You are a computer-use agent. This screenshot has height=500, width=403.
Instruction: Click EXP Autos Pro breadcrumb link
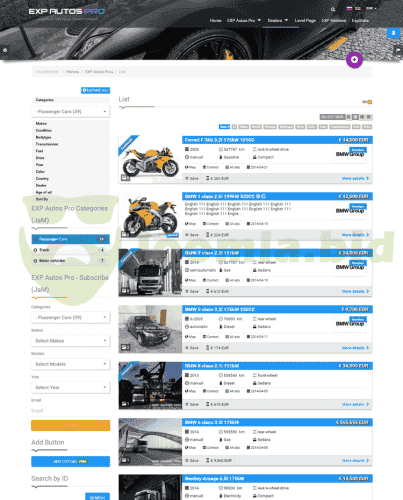pyautogui.click(x=99, y=72)
